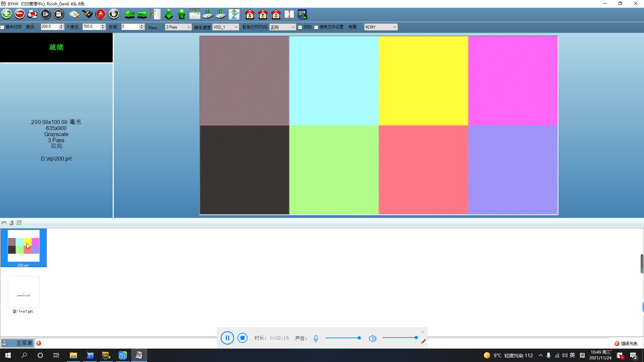Click the print start/play icon
Viewport: 644px width, 362px height.
pyautogui.click(x=46, y=14)
